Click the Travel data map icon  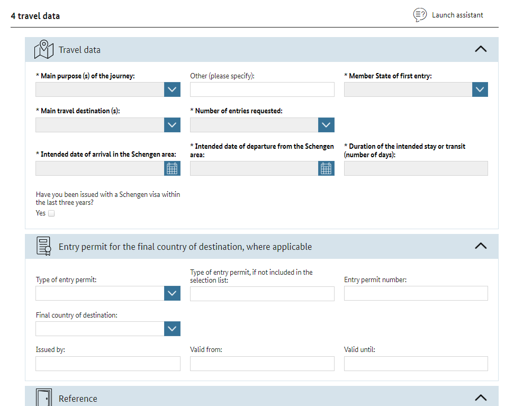44,50
